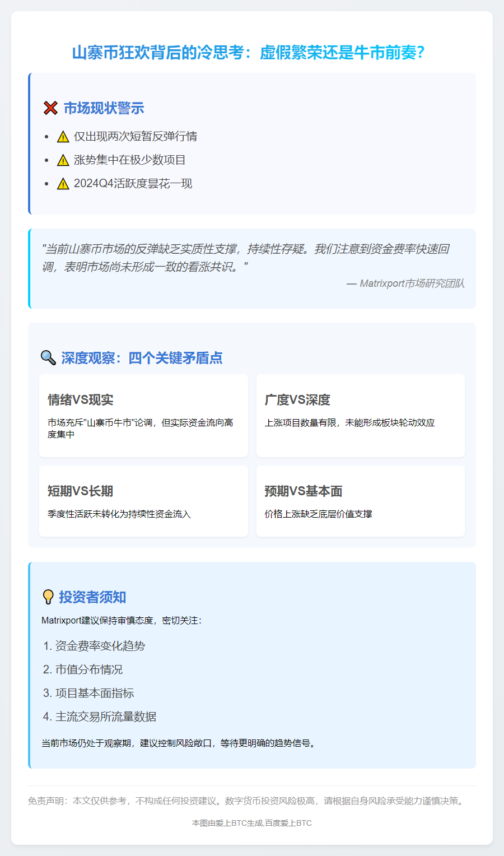
Task: Click the red cross icon beside 市场现状警示
Action: pyautogui.click(x=50, y=108)
